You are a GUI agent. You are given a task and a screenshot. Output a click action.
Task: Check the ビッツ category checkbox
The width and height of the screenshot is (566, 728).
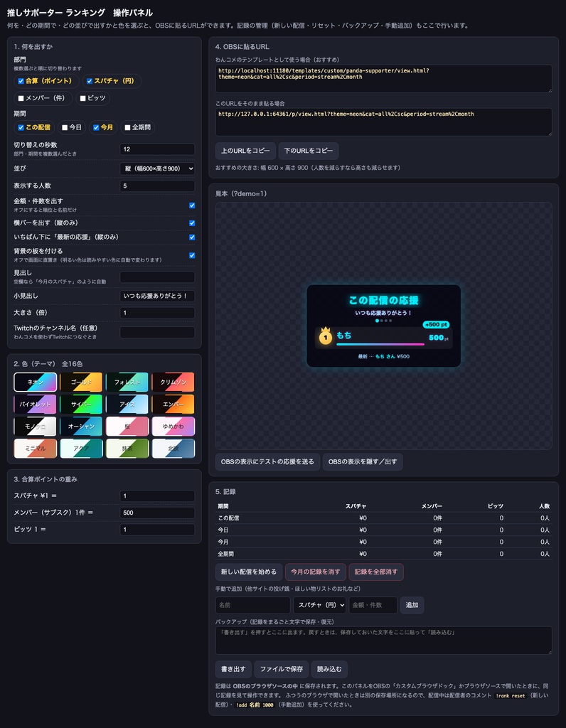[82, 98]
